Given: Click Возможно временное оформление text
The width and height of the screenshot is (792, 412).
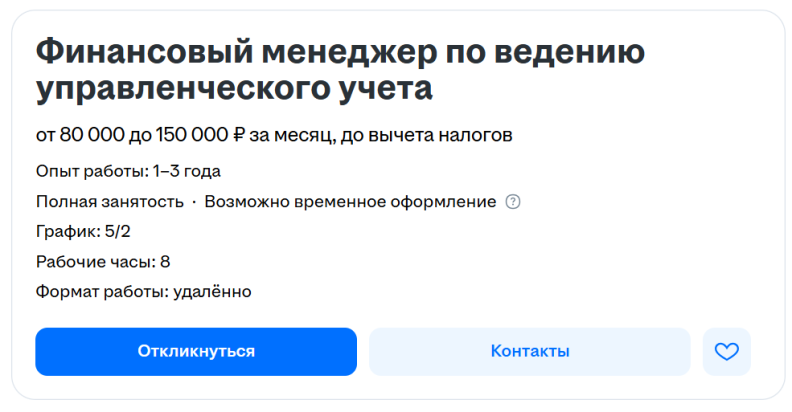Looking at the screenshot, I should (x=350, y=202).
